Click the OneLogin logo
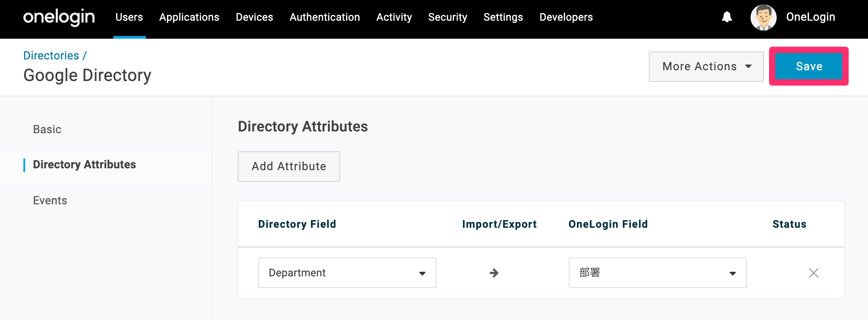The image size is (868, 320). coord(59,17)
